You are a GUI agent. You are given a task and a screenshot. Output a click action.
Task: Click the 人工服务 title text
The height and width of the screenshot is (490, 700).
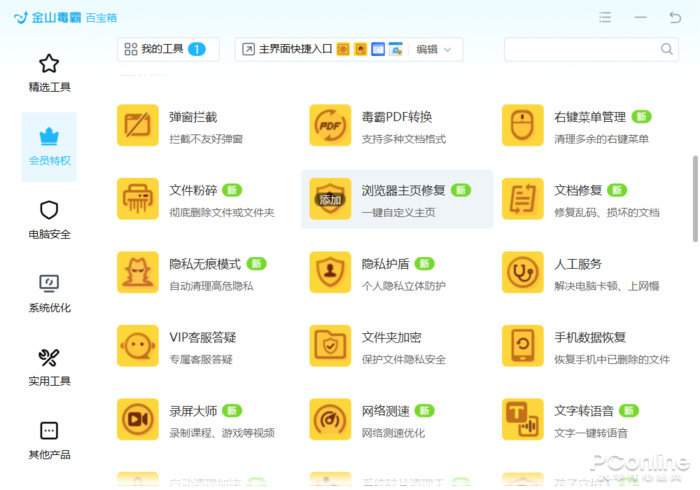coord(578,264)
